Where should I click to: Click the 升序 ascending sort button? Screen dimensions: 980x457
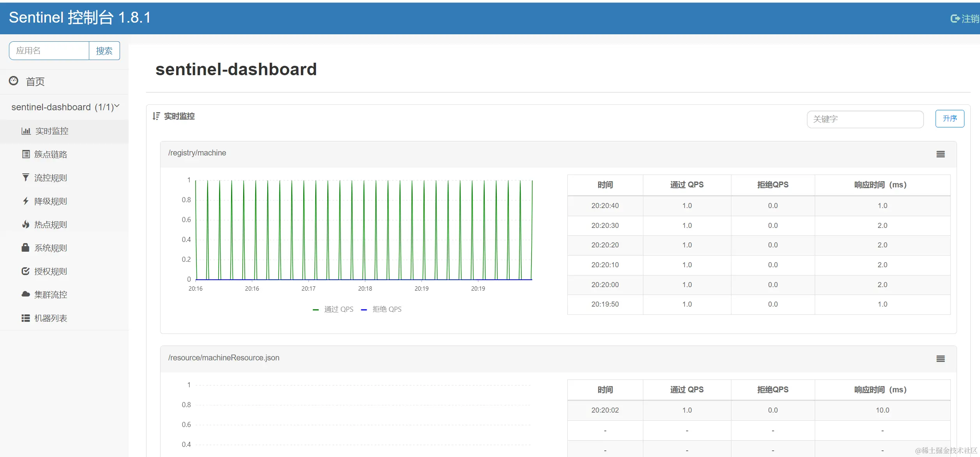pyautogui.click(x=950, y=118)
